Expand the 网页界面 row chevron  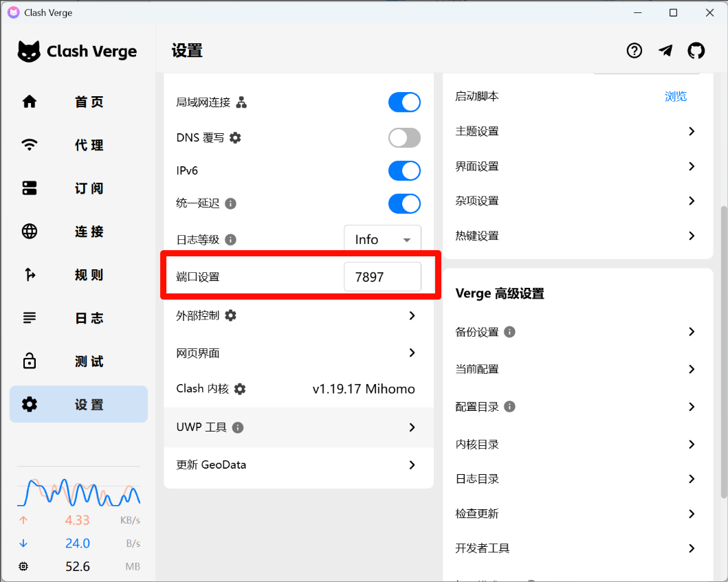(412, 352)
